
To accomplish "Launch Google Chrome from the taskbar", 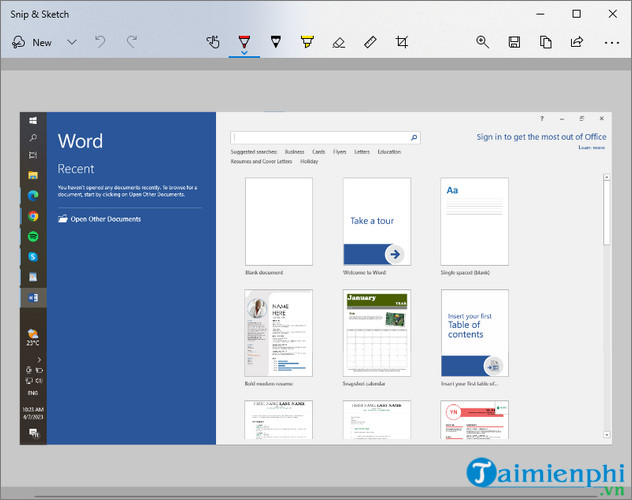I will (33, 216).
